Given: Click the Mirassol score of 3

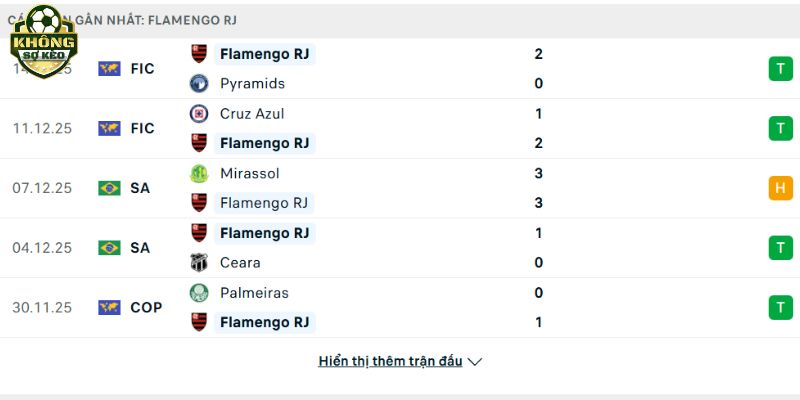Looking at the screenshot, I should tap(539, 174).
